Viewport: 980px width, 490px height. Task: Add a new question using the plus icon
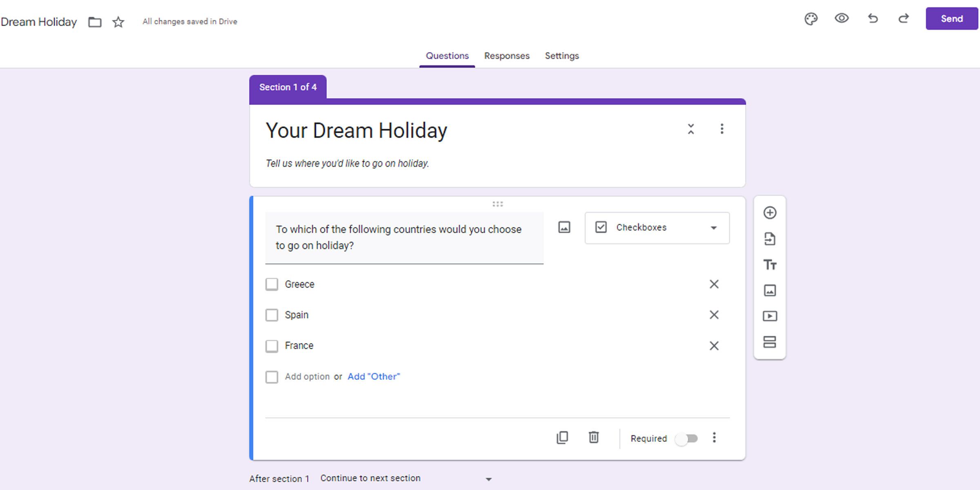point(770,213)
